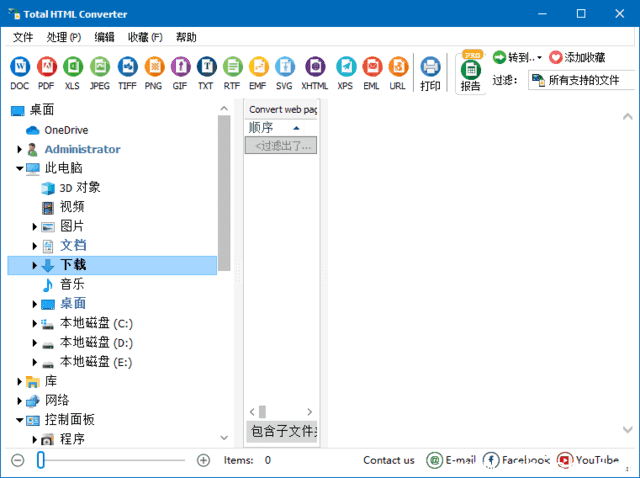The height and width of the screenshot is (478, 640).
Task: Click the 打印 print icon
Action: coord(430,73)
